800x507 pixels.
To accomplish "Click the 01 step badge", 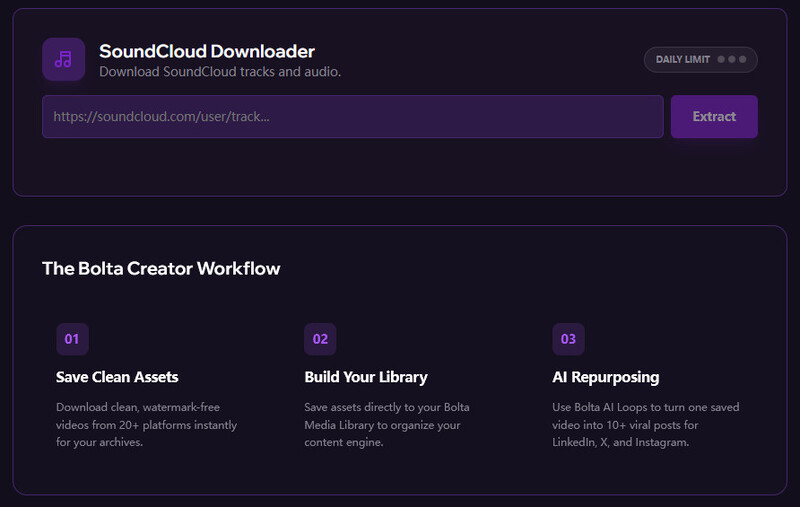I will coord(72,339).
